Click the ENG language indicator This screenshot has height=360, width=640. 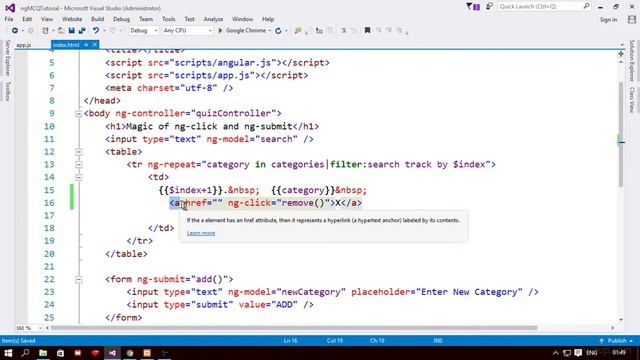591,353
